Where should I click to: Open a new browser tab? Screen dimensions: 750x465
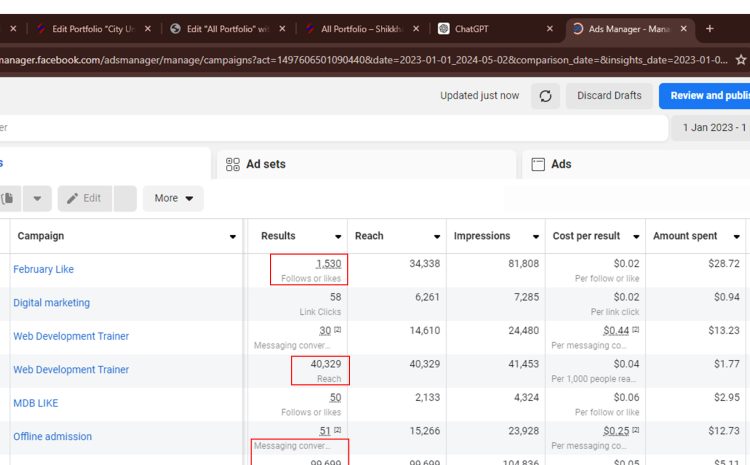tap(710, 29)
